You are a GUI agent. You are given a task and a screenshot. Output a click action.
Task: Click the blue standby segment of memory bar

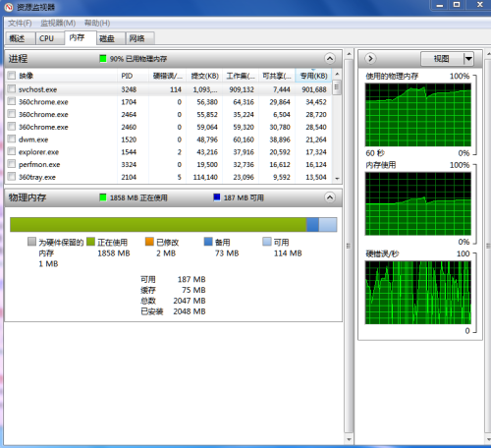pos(312,225)
